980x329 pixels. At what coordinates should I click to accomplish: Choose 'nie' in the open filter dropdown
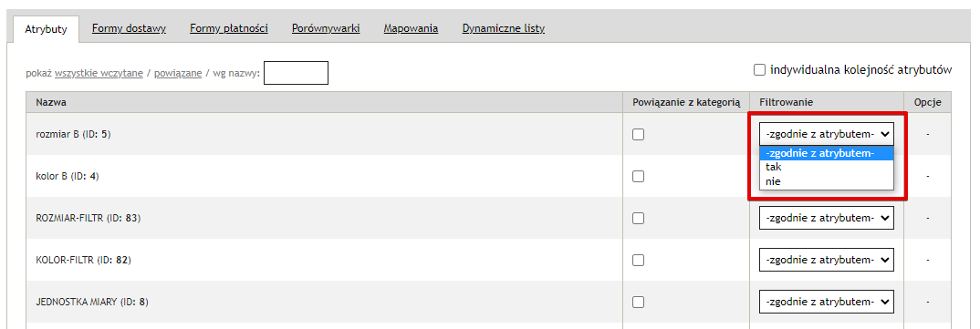(x=827, y=181)
